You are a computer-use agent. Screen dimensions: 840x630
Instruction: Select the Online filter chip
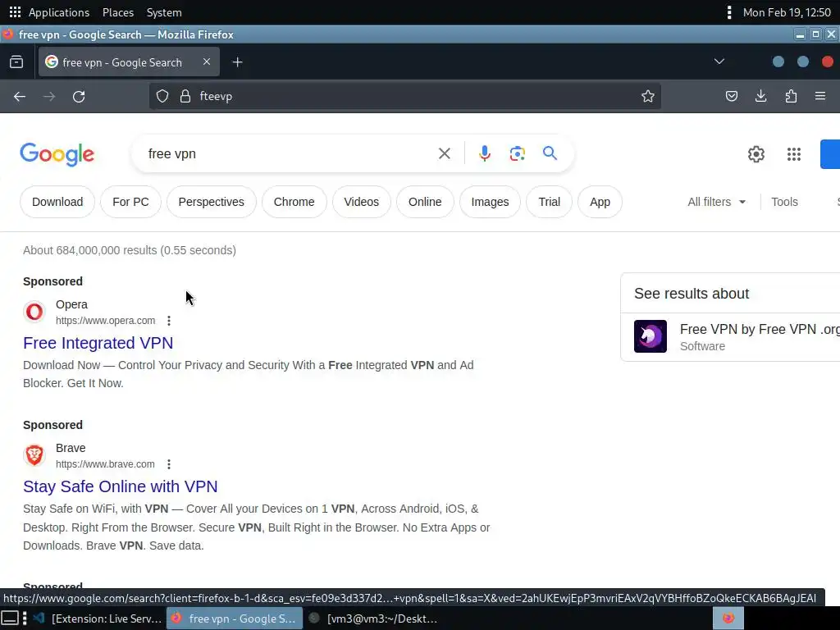425,202
